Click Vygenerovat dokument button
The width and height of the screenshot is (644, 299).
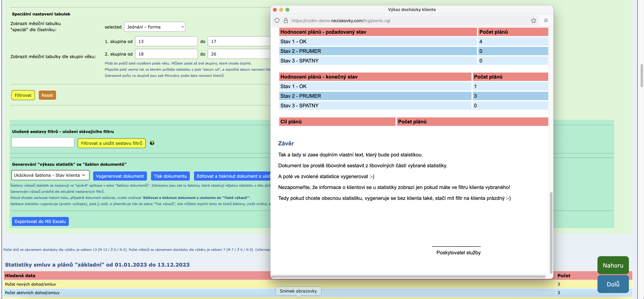point(120,176)
